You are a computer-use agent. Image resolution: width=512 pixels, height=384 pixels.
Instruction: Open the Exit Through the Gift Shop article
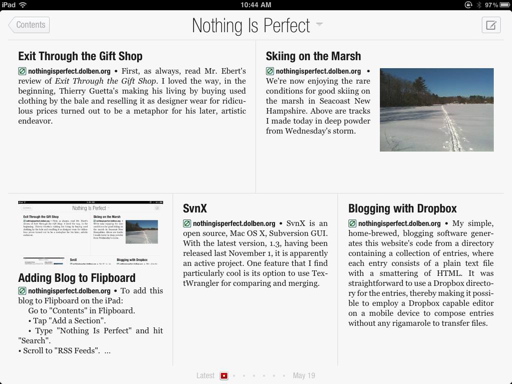(x=80, y=56)
